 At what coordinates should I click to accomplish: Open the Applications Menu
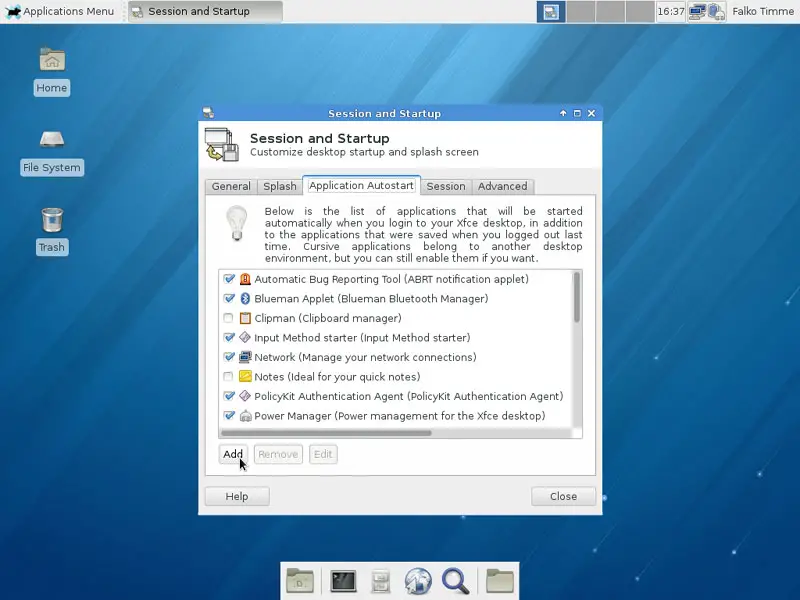[x=60, y=11]
